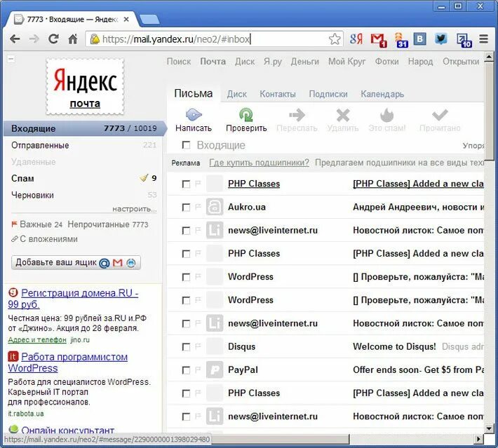Click the Проверить check mail icon

click(x=246, y=114)
